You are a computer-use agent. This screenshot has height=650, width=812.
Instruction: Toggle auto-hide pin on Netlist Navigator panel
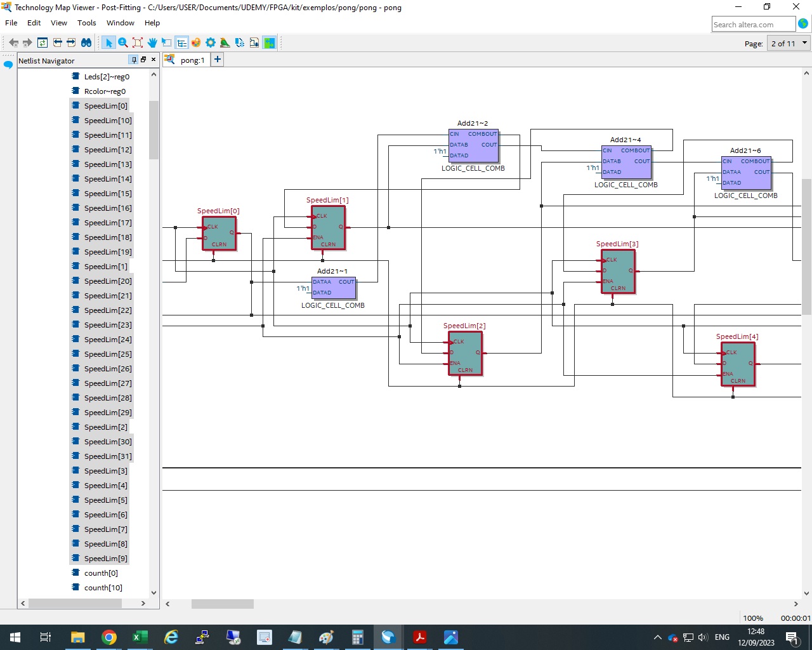[x=133, y=60]
